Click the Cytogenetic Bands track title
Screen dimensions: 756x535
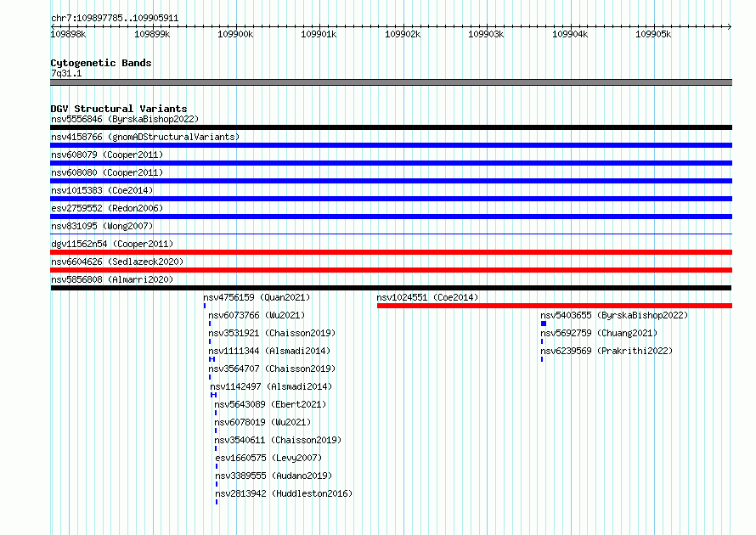[x=101, y=63]
